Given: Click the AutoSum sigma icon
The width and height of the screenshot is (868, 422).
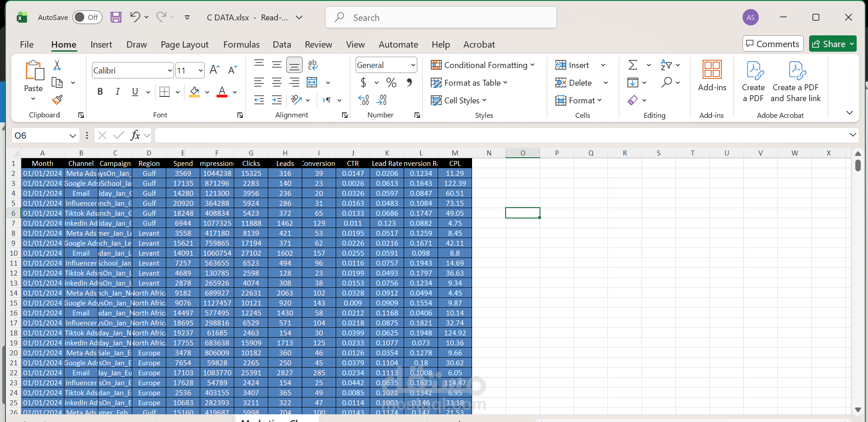Looking at the screenshot, I should tap(633, 65).
